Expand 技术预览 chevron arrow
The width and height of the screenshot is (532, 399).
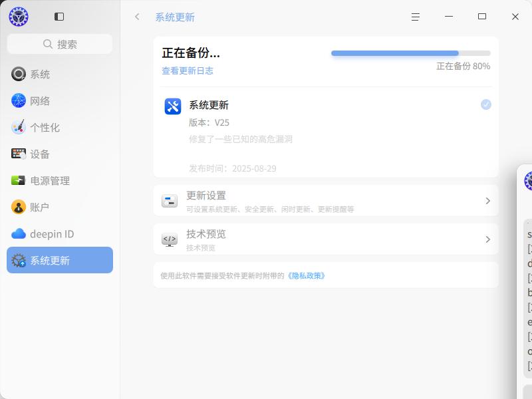tap(488, 239)
